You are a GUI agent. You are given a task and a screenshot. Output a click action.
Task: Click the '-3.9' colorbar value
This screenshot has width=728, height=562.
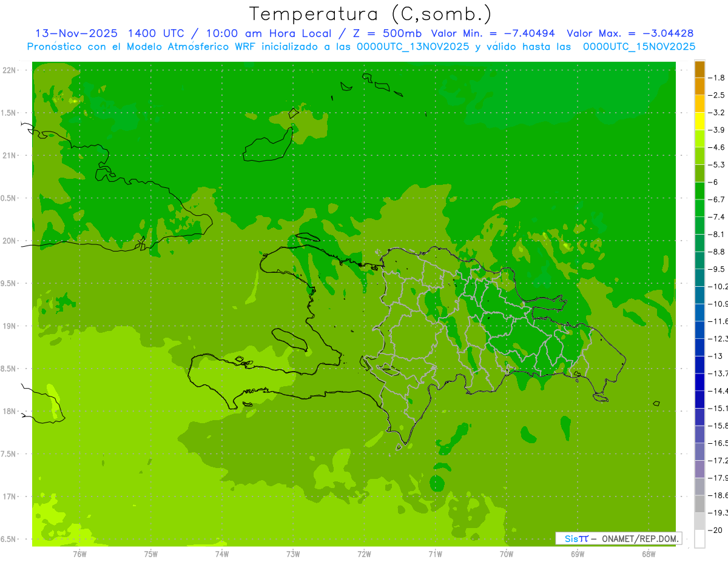click(x=717, y=130)
